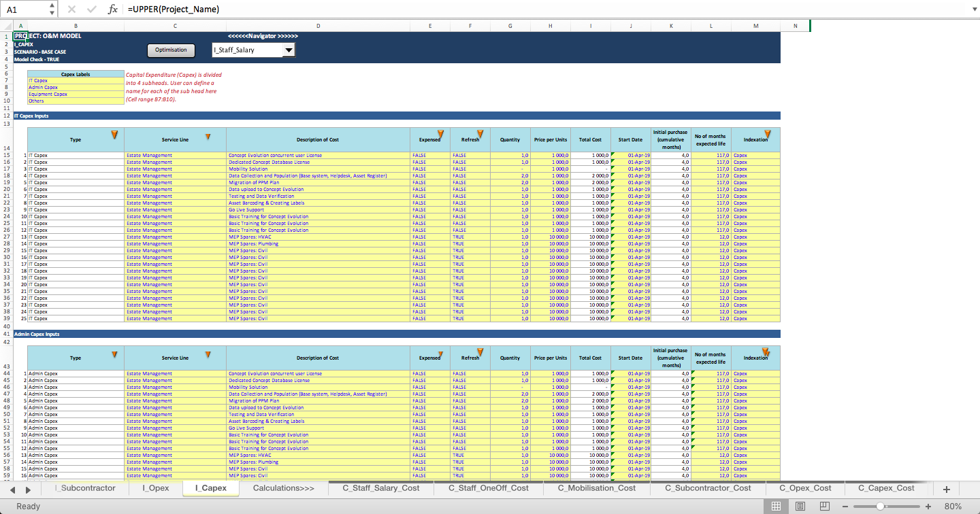980x514 pixels.
Task: Click the confirm checkmark icon in the formula bar
Action: point(91,10)
